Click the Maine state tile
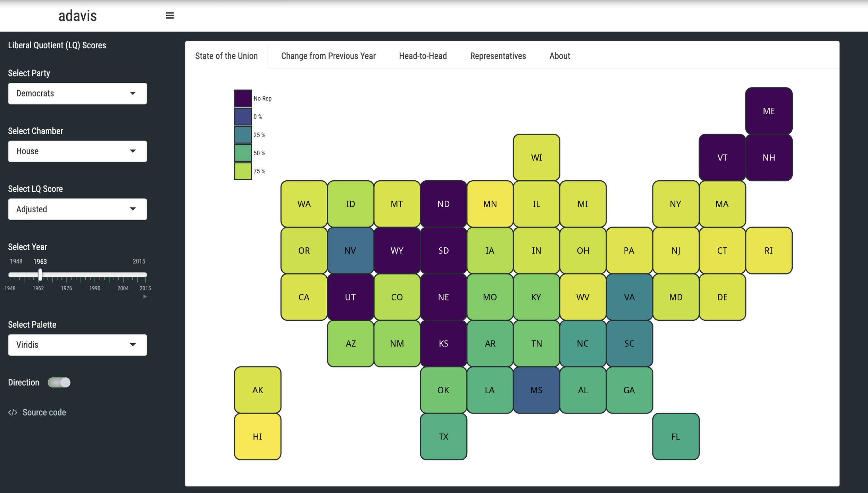868x493 pixels. pyautogui.click(x=769, y=111)
